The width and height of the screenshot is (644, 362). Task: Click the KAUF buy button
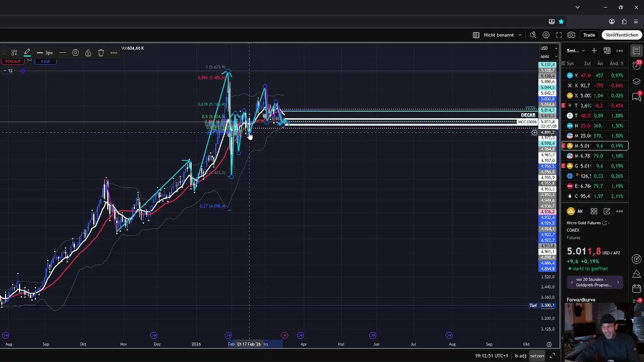click(45, 61)
